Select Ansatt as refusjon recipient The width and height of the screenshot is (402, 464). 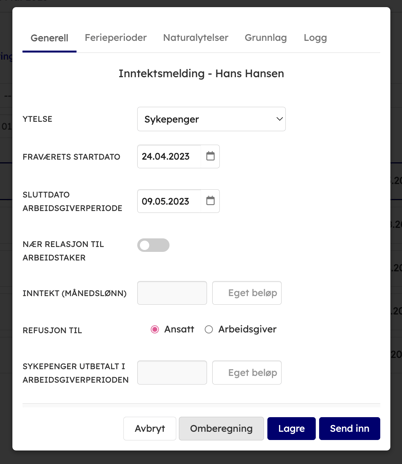[155, 330]
